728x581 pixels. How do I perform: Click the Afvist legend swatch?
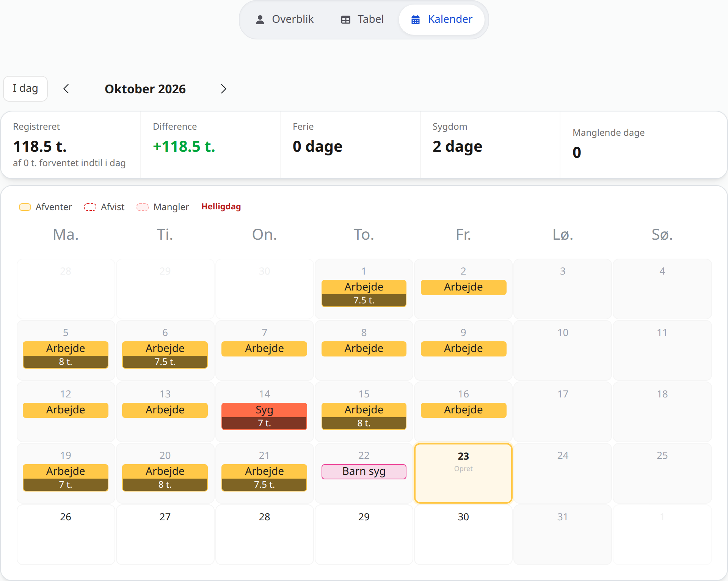pyautogui.click(x=90, y=207)
